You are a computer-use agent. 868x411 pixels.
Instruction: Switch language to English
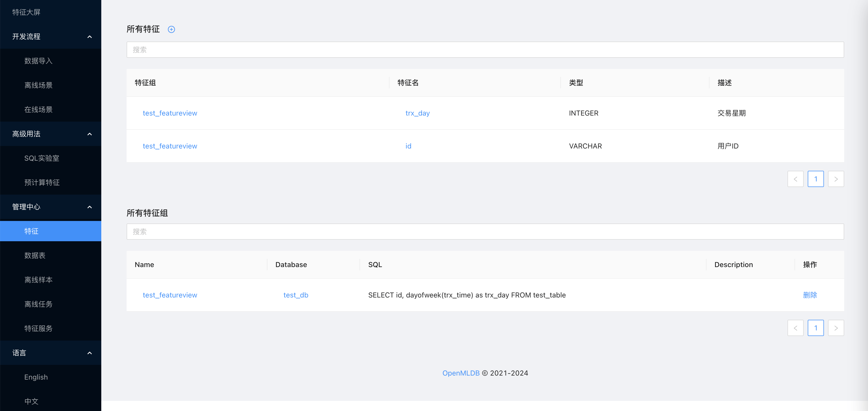tap(36, 377)
